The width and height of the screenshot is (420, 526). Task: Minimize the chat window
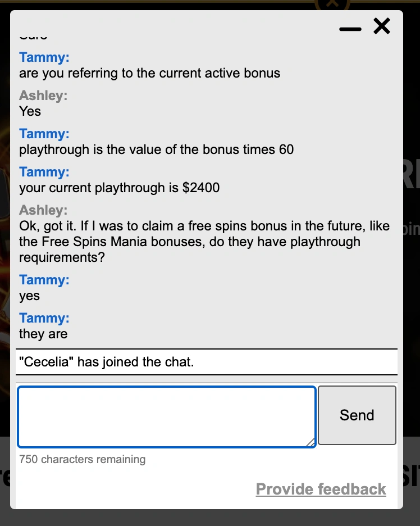pyautogui.click(x=350, y=29)
